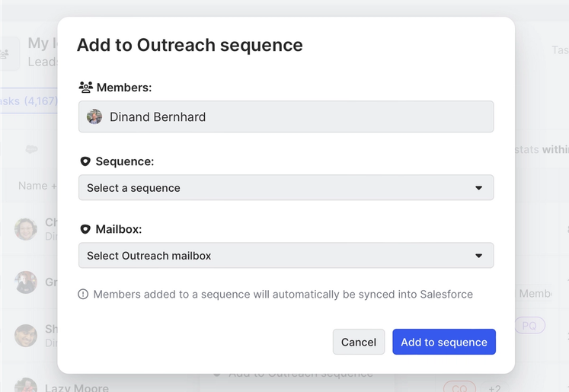Click the info icon before Salesforce sync note

tap(84, 295)
